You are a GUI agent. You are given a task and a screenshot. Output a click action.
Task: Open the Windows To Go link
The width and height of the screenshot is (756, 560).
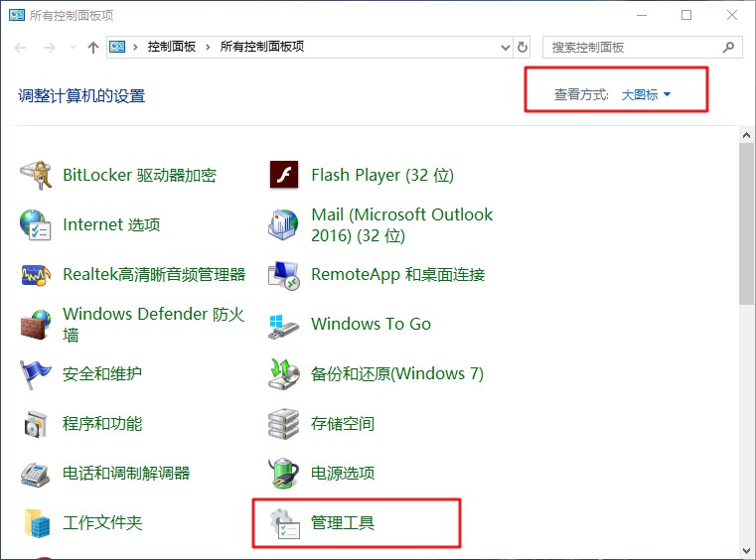371,324
